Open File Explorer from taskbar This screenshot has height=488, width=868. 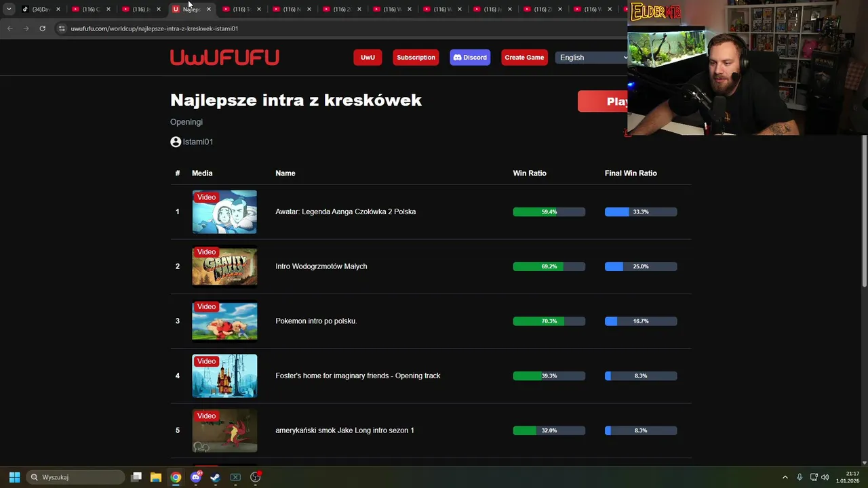pos(155,477)
